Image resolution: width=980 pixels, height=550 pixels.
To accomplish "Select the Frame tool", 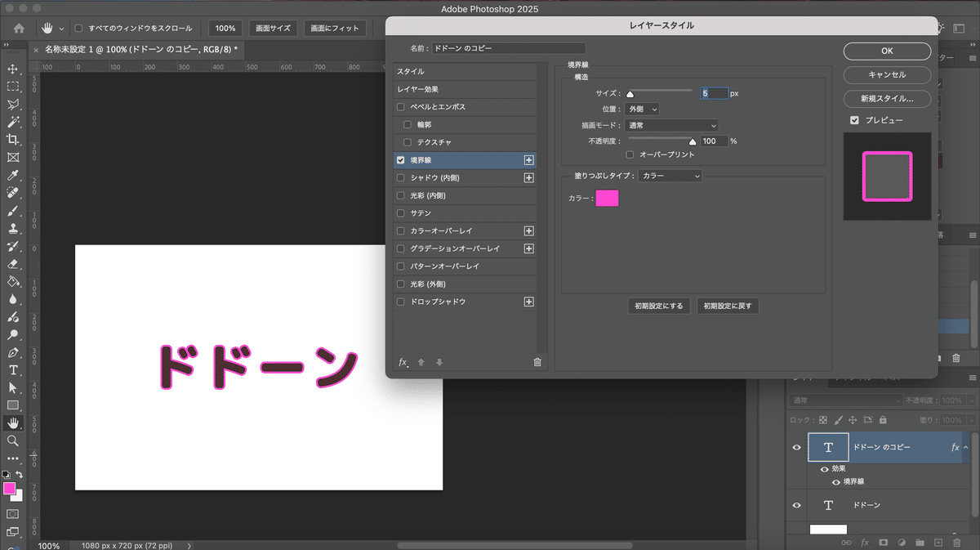I will coord(13,158).
